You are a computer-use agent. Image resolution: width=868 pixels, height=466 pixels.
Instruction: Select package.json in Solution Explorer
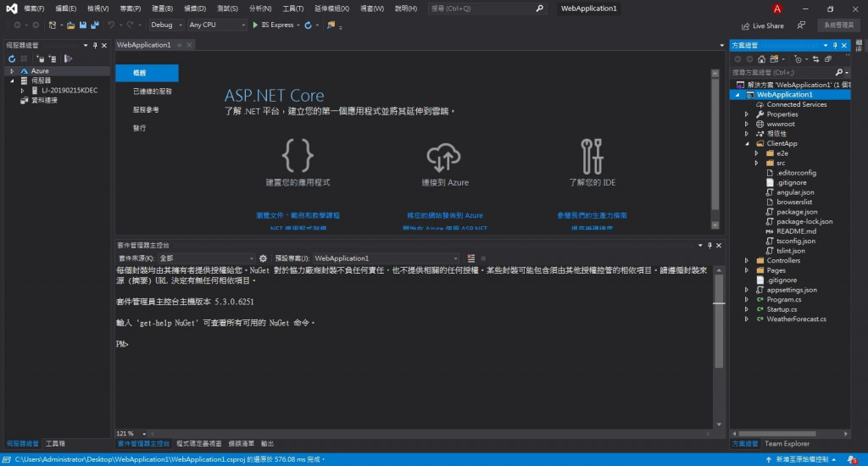pyautogui.click(x=797, y=212)
